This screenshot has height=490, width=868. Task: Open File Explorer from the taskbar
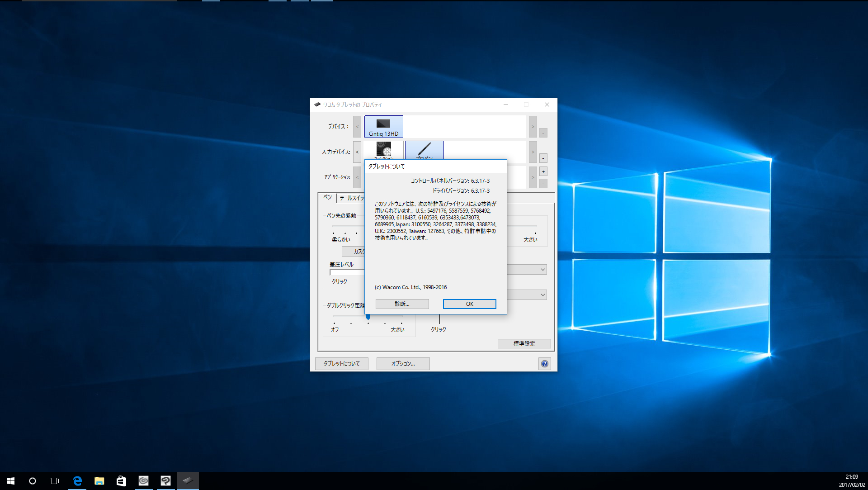tap(99, 481)
